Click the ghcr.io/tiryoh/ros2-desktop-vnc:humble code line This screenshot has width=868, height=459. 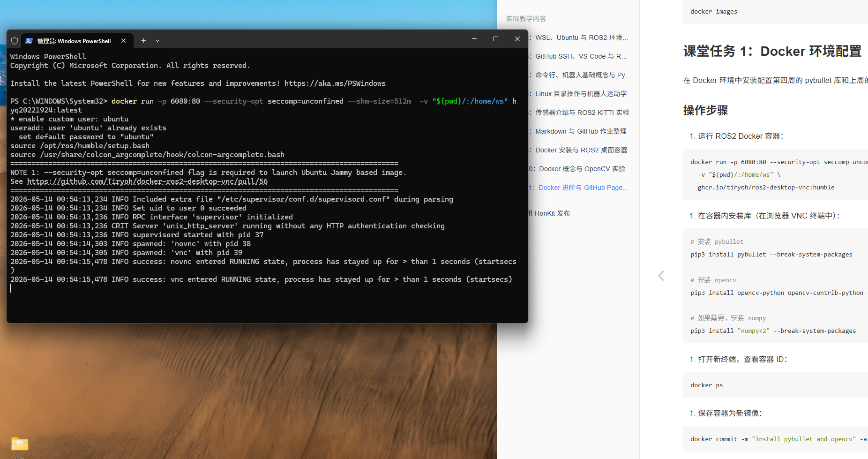(766, 188)
